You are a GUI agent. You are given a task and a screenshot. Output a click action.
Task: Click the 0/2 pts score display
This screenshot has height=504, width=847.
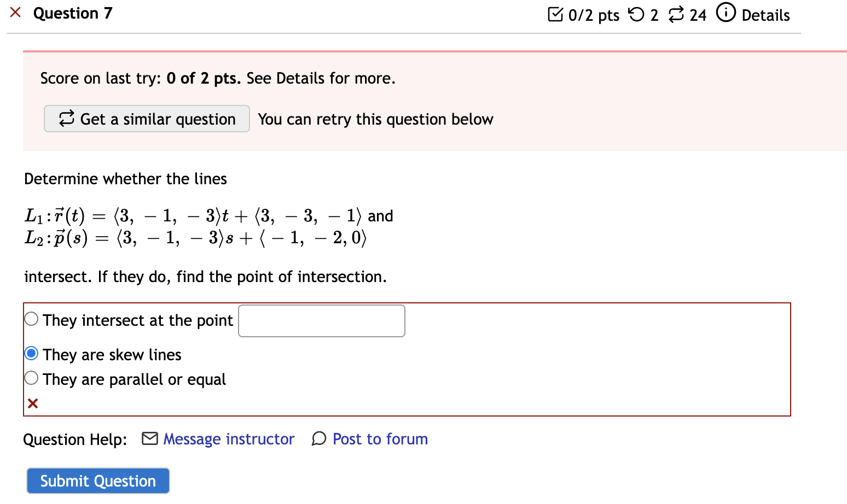(593, 15)
